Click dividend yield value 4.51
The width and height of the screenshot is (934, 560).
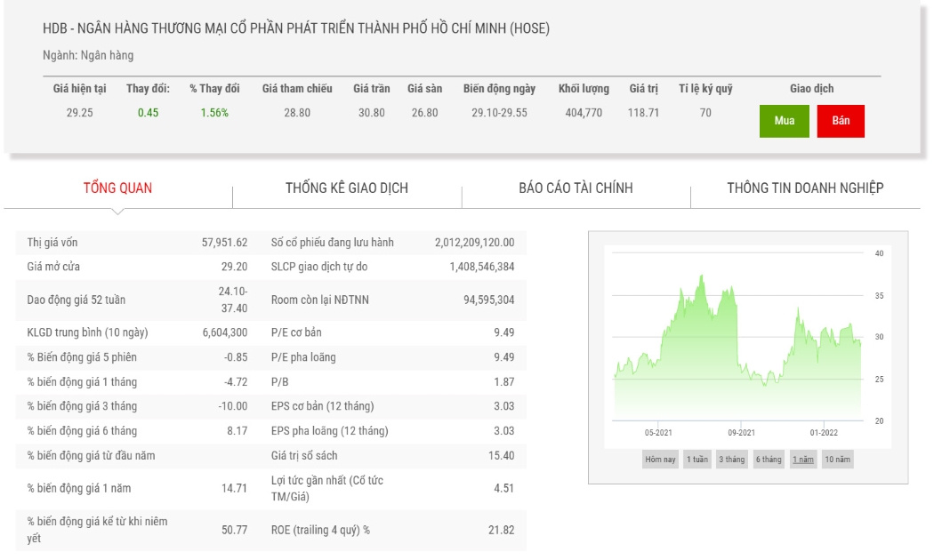pyautogui.click(x=504, y=489)
